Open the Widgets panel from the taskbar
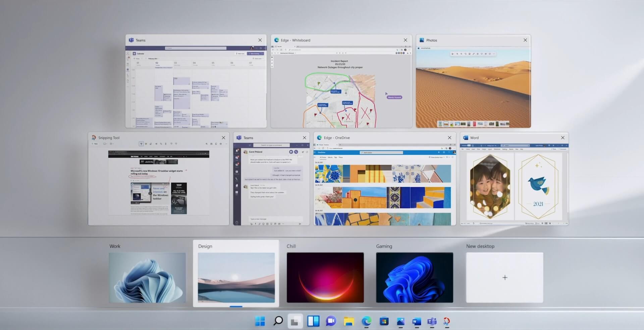This screenshot has width=644, height=330. coord(313,321)
